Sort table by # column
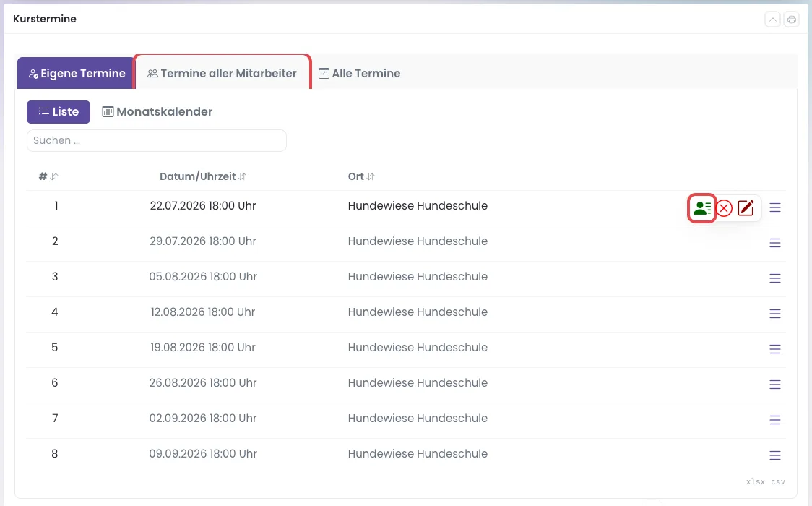 48,176
